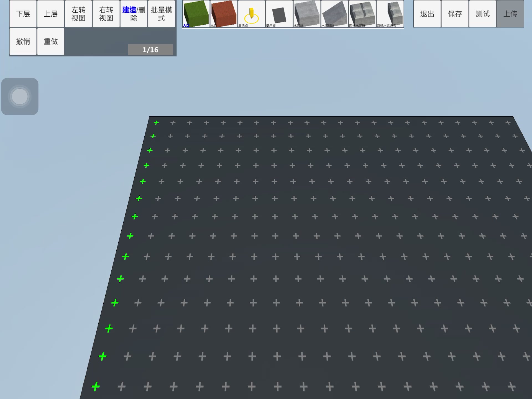532x399 pixels.
Task: Select the 四格水泥块 four-grid cement block
Action: (x=362, y=14)
